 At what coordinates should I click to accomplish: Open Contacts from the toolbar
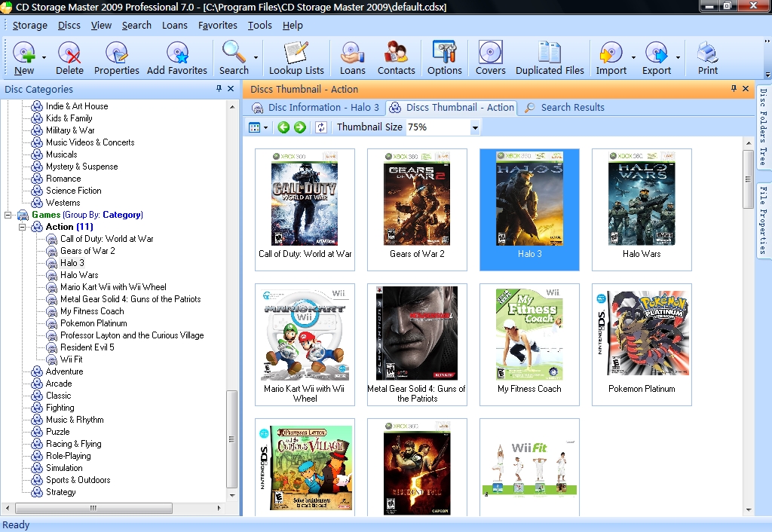[x=397, y=58]
